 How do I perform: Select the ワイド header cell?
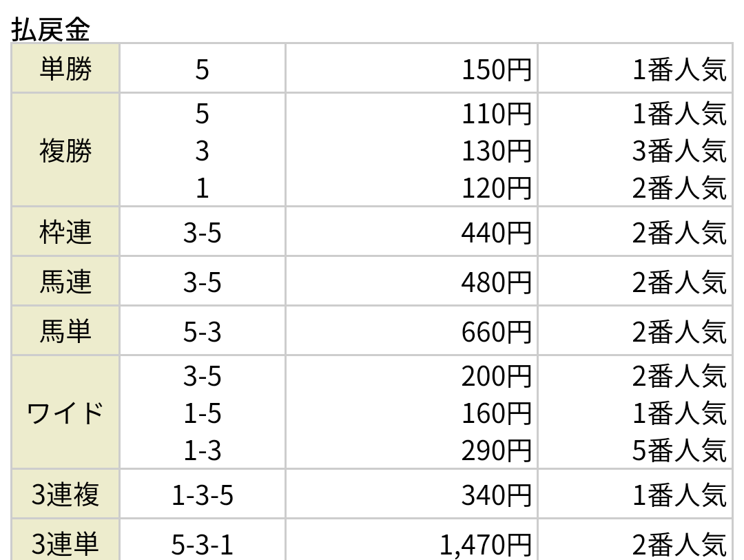(x=65, y=412)
